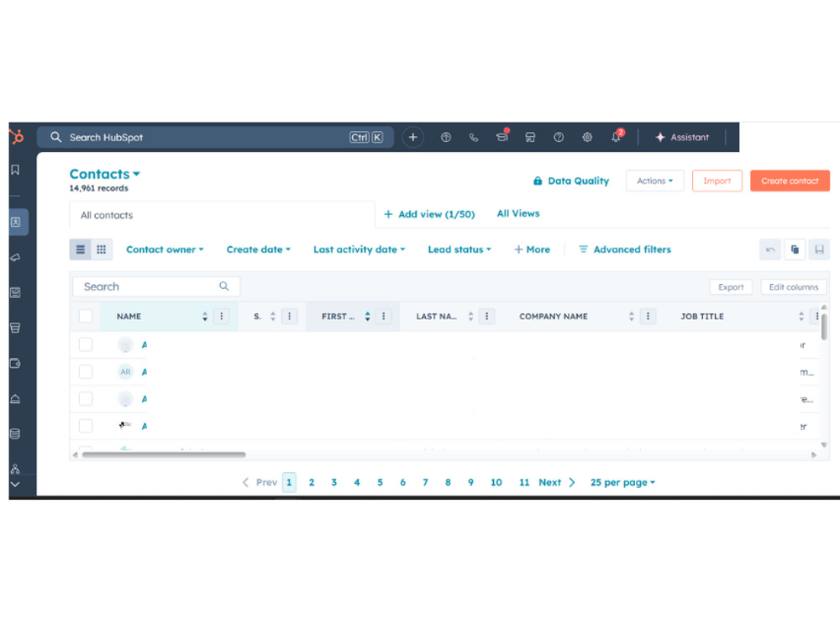
Task: Click the clone view copy icon
Action: pos(795,249)
